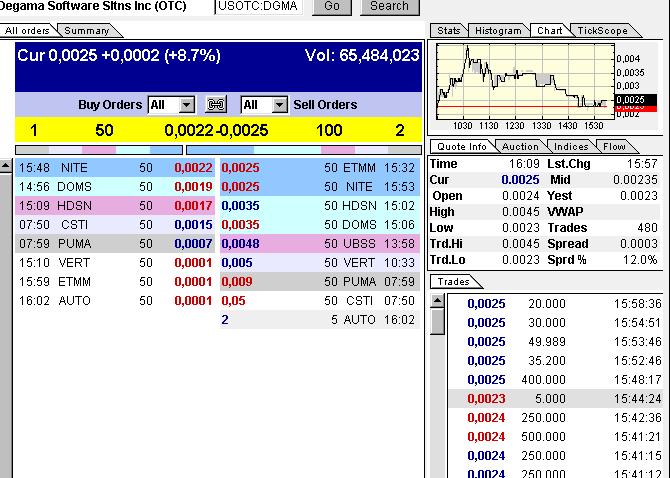
Task: Select the trade at 15:54:51
Action: 555,323
